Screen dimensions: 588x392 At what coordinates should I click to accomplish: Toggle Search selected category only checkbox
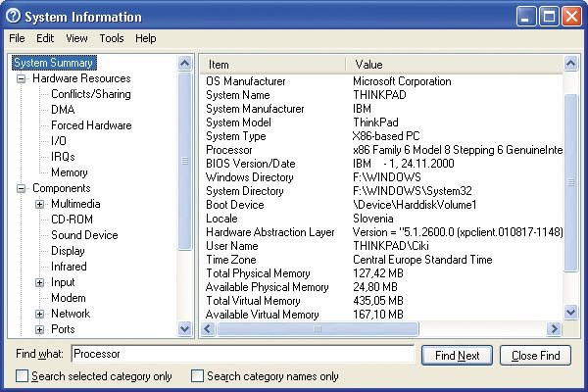pyautogui.click(x=22, y=376)
